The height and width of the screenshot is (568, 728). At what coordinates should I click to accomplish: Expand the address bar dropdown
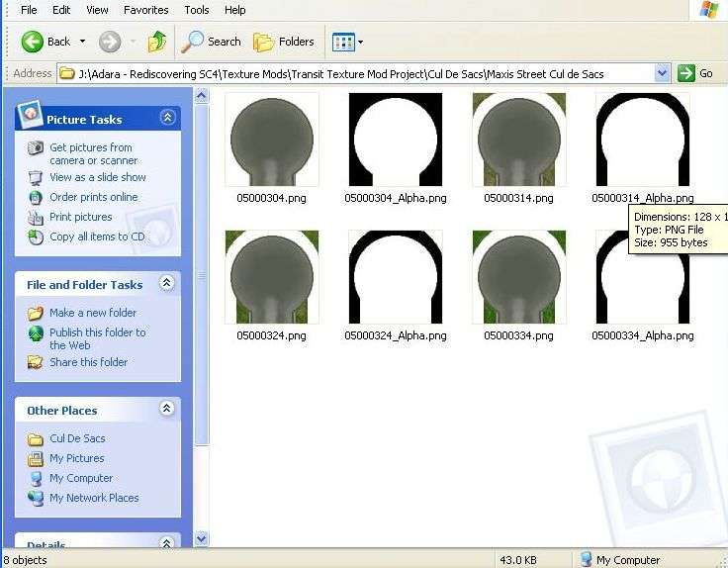(x=662, y=73)
